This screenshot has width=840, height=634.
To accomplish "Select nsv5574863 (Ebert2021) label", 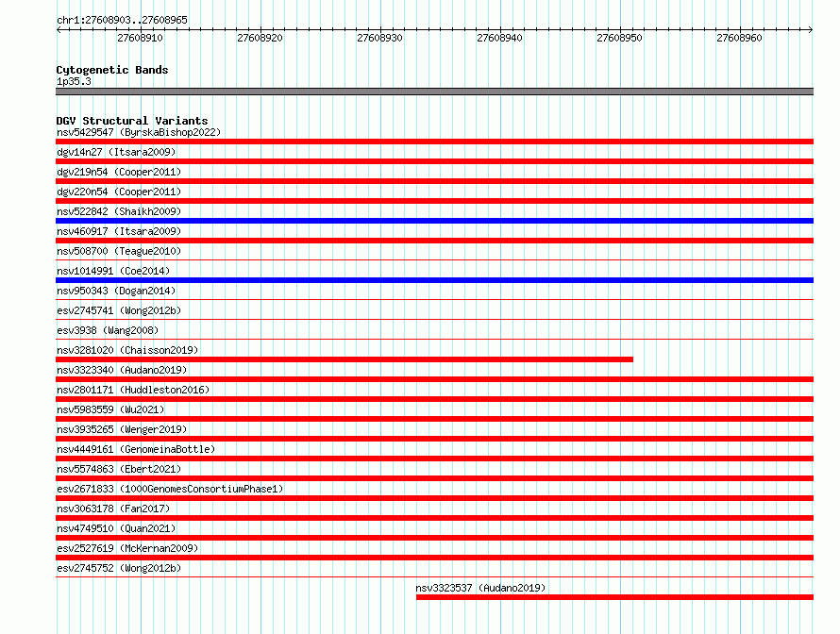I will click(x=119, y=469).
